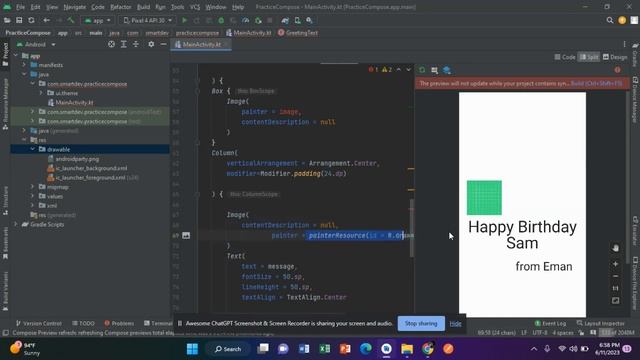Open the Android project view dropdown
The image size is (640, 360).
(x=36, y=44)
